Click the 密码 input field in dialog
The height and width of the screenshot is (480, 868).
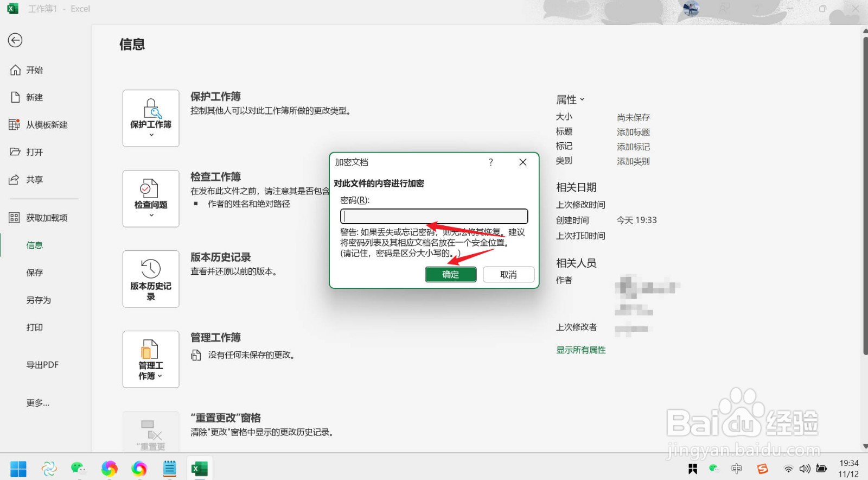(x=434, y=216)
